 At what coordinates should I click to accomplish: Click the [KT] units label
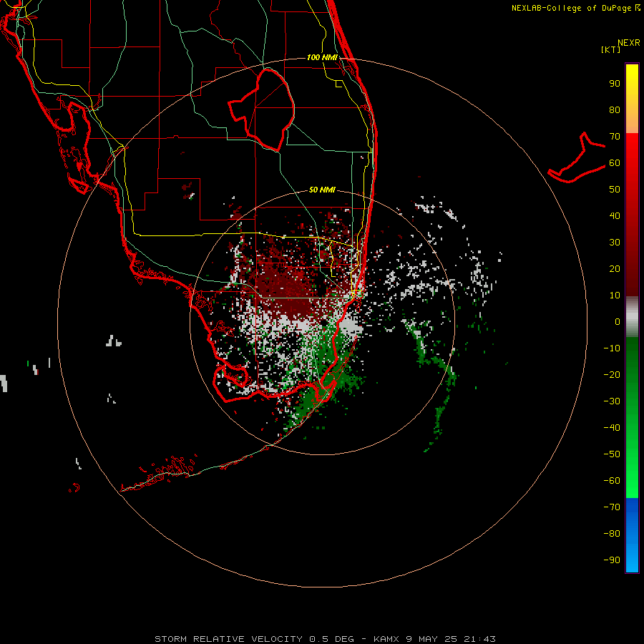tap(611, 49)
